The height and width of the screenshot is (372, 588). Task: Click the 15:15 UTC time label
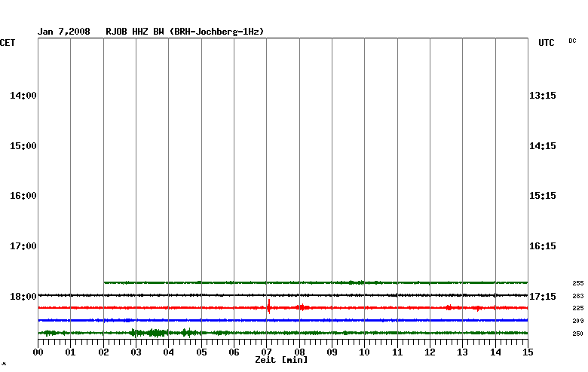[543, 196]
